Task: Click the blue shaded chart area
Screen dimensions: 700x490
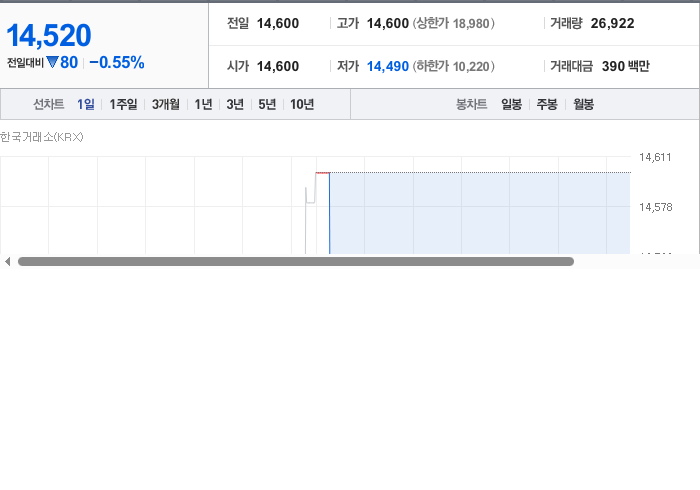Action: 480,213
